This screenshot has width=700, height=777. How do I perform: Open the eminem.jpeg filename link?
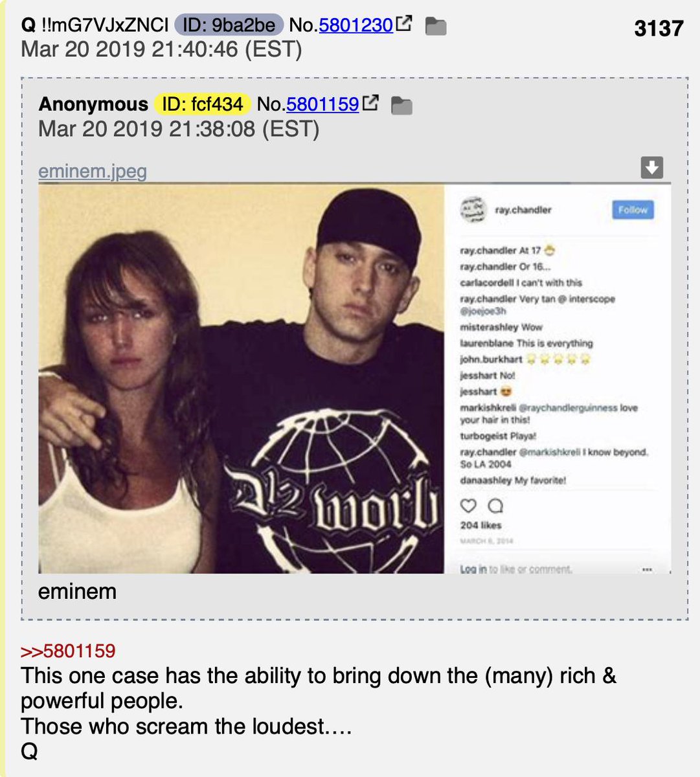point(93,171)
